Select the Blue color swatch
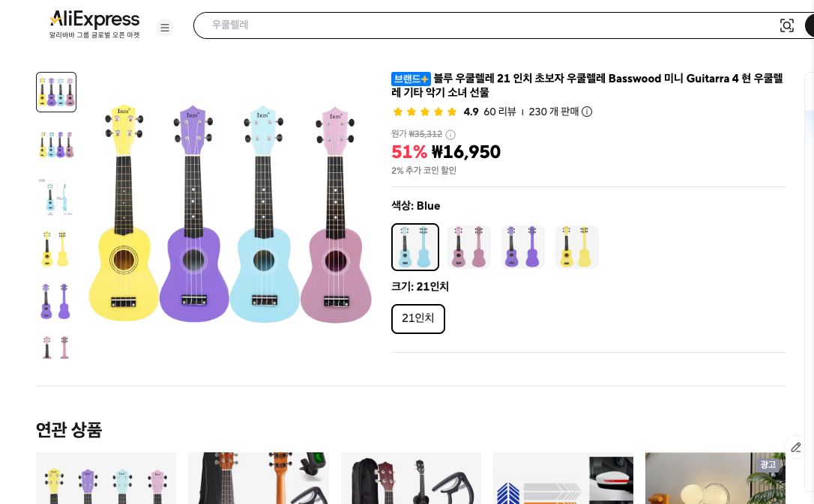 tap(415, 247)
